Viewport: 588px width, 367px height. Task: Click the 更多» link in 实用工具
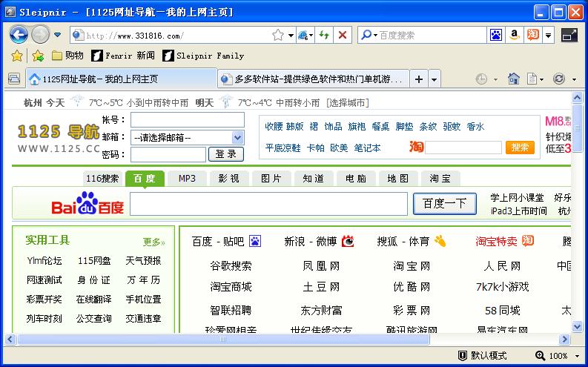(x=153, y=242)
